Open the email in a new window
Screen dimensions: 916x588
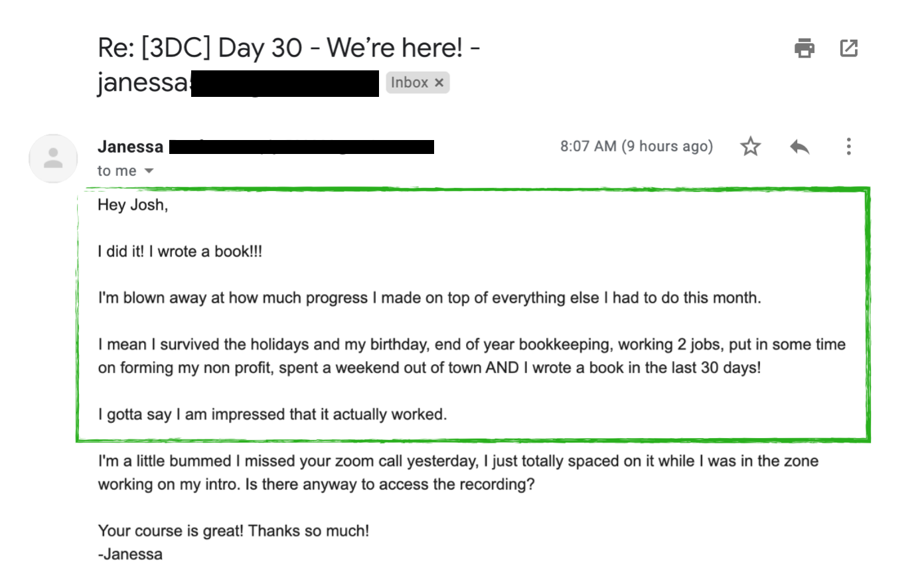point(849,48)
